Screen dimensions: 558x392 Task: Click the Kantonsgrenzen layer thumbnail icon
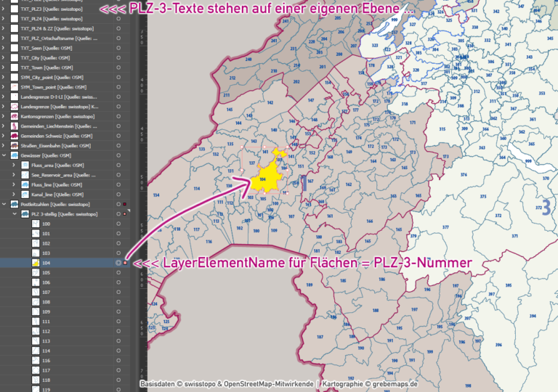coord(15,116)
